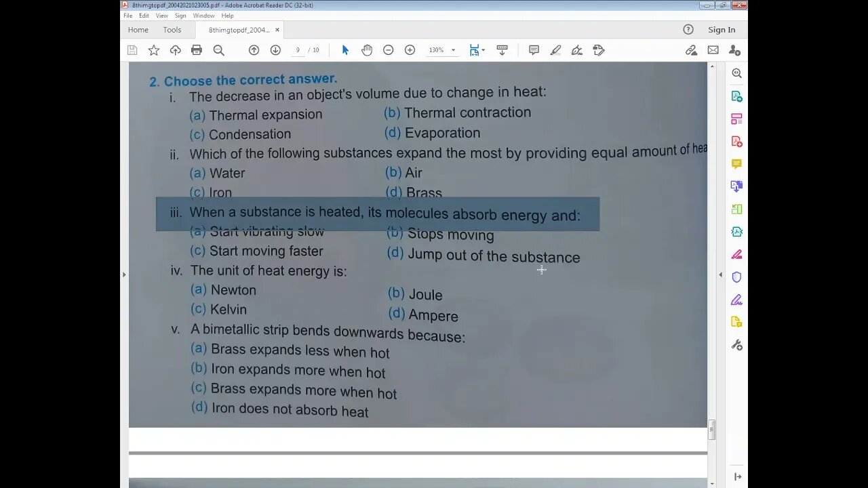Upload file to cloud icon
The height and width of the screenshot is (488, 868).
(175, 50)
